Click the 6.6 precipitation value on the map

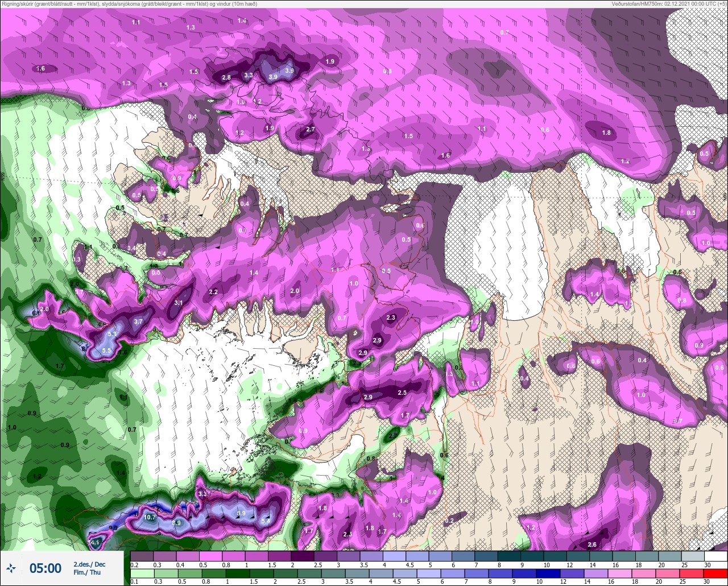point(36,313)
